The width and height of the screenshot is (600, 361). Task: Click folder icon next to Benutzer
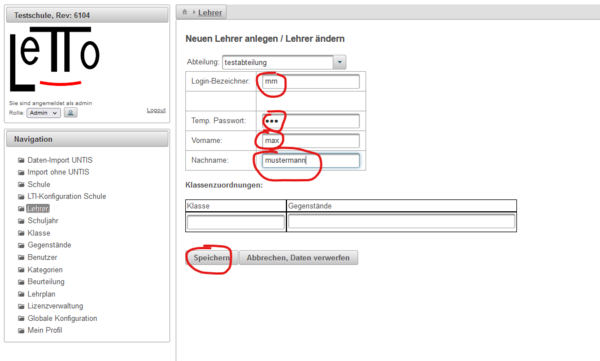[21, 257]
